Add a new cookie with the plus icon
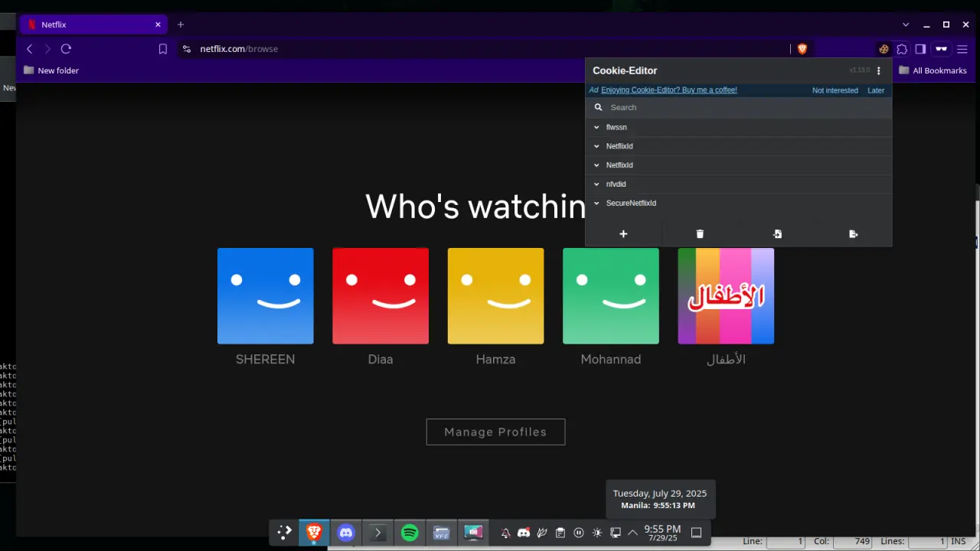 tap(623, 233)
